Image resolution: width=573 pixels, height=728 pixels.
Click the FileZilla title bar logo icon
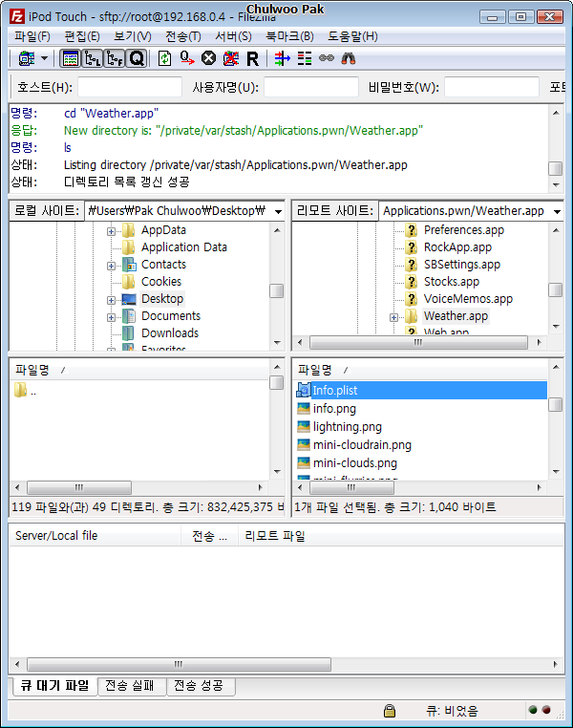17,17
